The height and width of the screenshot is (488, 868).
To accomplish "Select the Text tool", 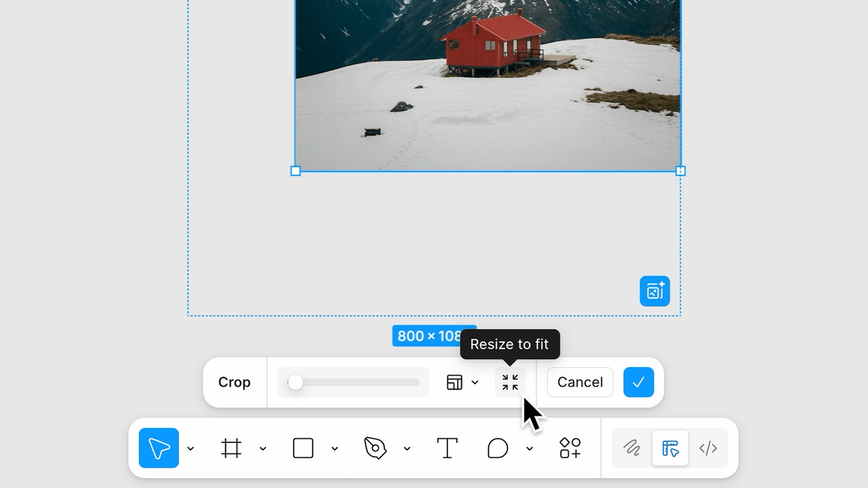I will coord(447,448).
